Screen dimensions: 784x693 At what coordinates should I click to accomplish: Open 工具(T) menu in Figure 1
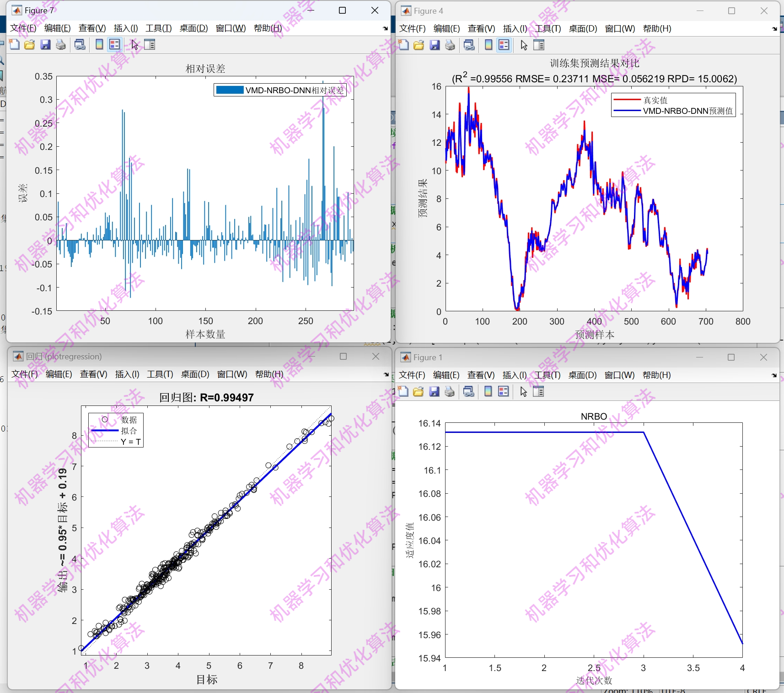coord(548,375)
